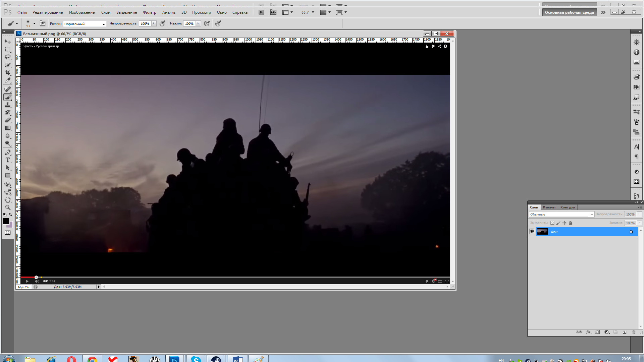The image size is (644, 362).
Task: Select the Lasso tool
Action: point(7,57)
